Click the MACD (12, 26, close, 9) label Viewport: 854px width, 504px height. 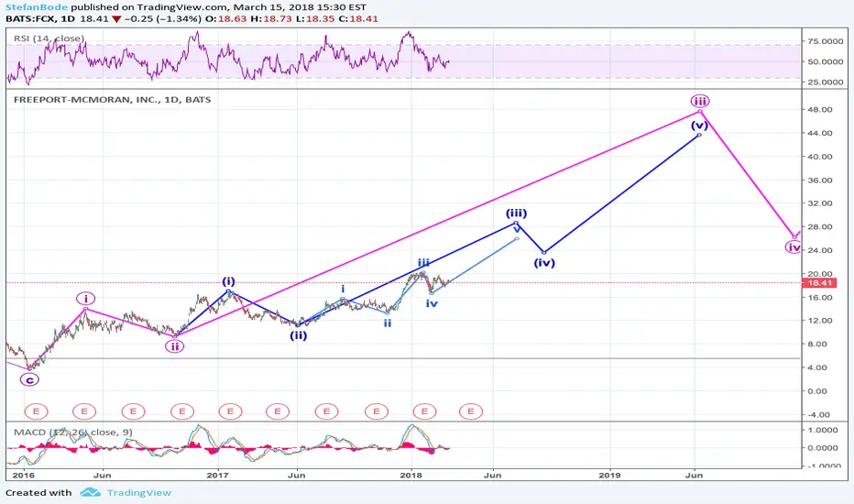[73, 433]
